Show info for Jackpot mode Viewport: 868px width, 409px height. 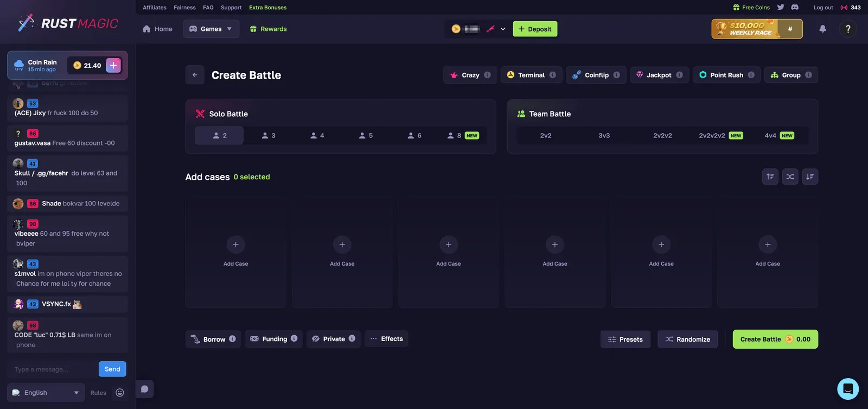(679, 75)
